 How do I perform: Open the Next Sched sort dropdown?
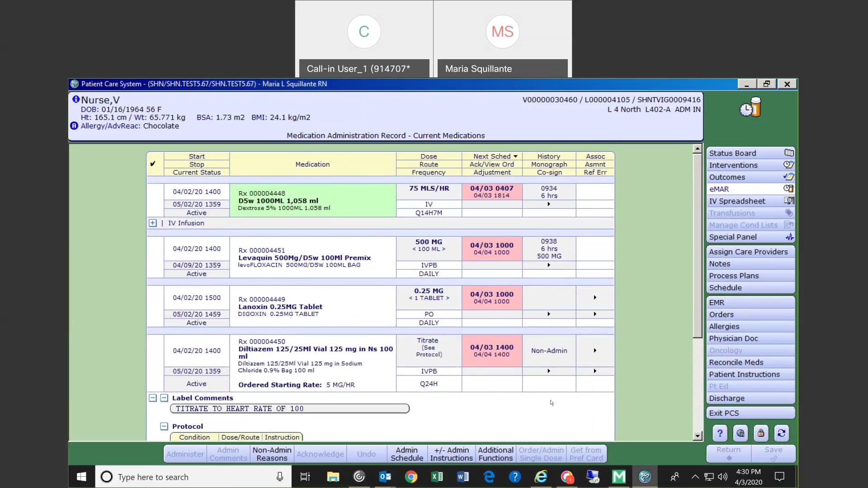tap(515, 156)
